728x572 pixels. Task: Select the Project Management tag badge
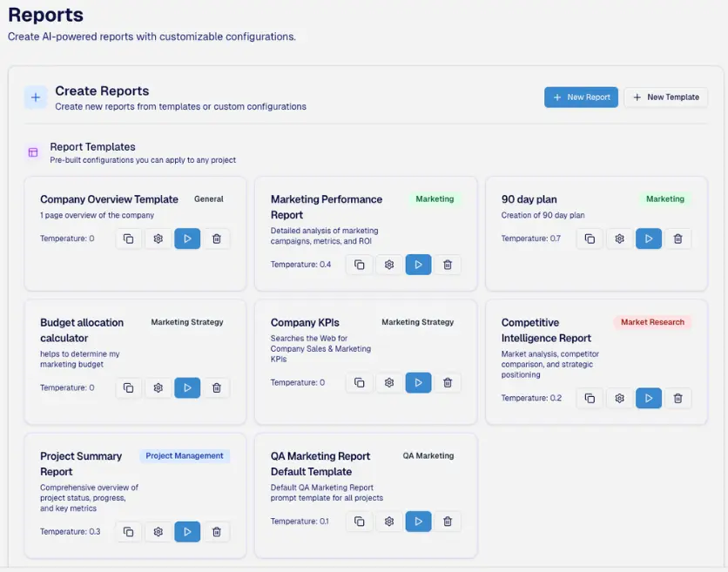(184, 455)
